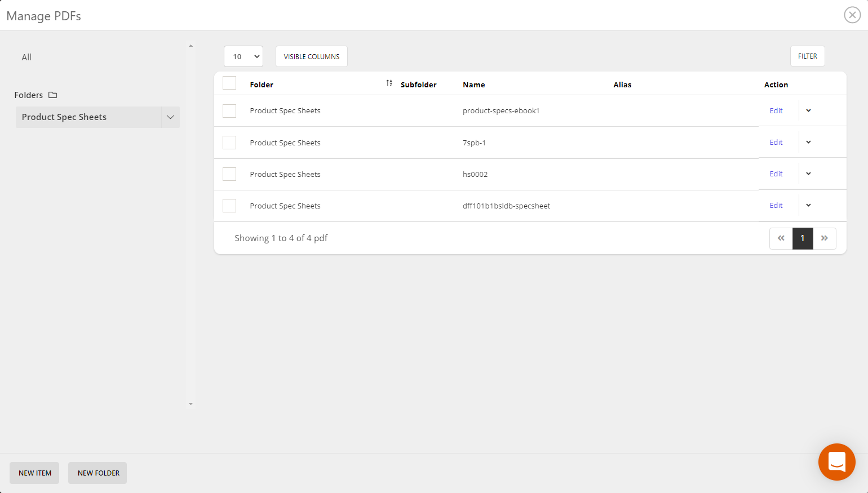
Task: Click the folder icon beside Folders label
Action: click(x=53, y=95)
